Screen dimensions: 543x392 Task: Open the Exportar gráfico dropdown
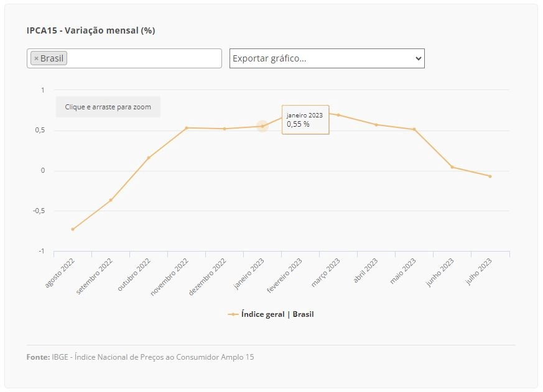click(x=327, y=58)
